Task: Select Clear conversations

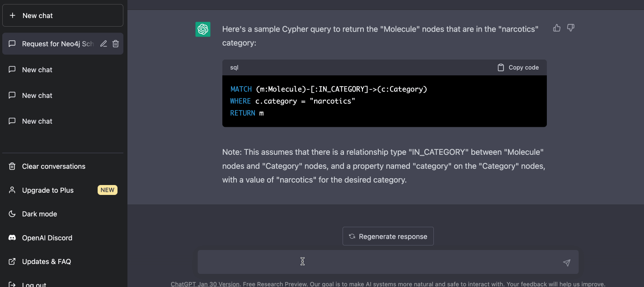Action: coord(63,166)
